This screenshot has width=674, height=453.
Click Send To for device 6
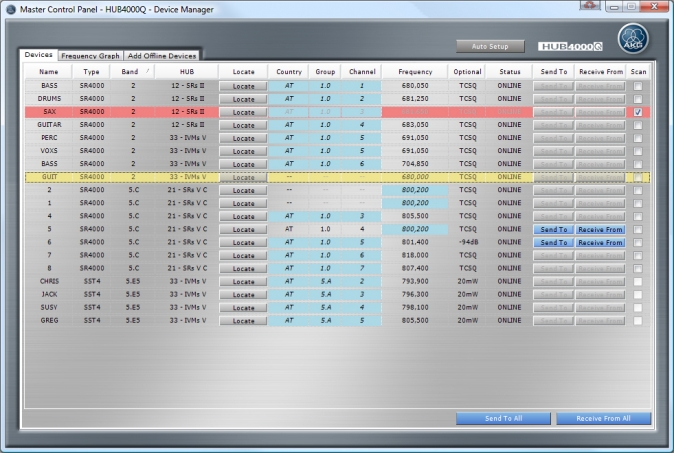click(554, 242)
